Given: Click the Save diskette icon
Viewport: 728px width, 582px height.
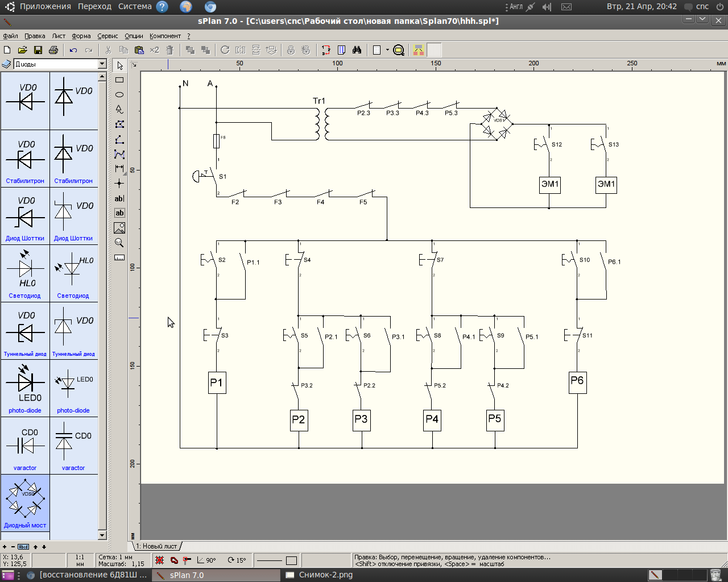Looking at the screenshot, I should (x=38, y=50).
